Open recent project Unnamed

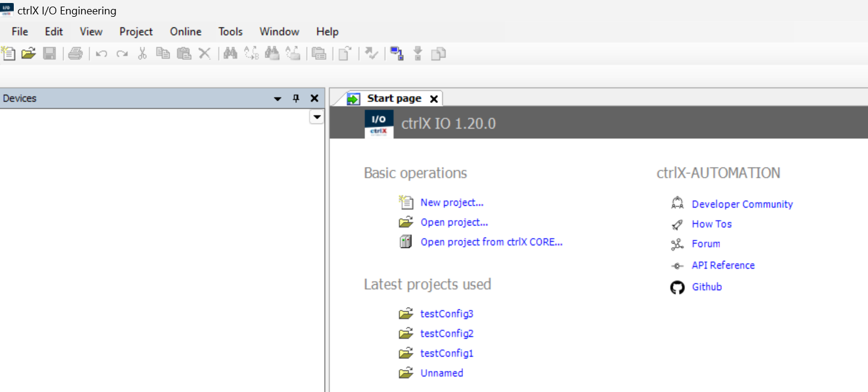[x=441, y=373]
